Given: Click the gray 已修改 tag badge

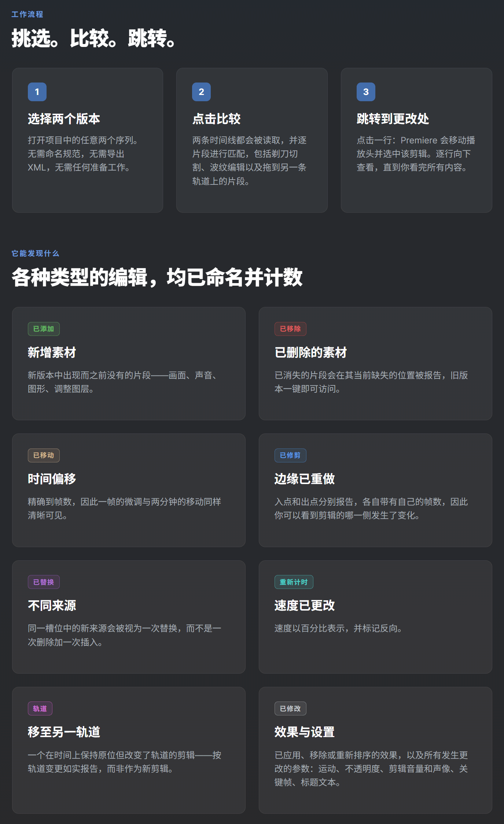Looking at the screenshot, I should tap(290, 708).
